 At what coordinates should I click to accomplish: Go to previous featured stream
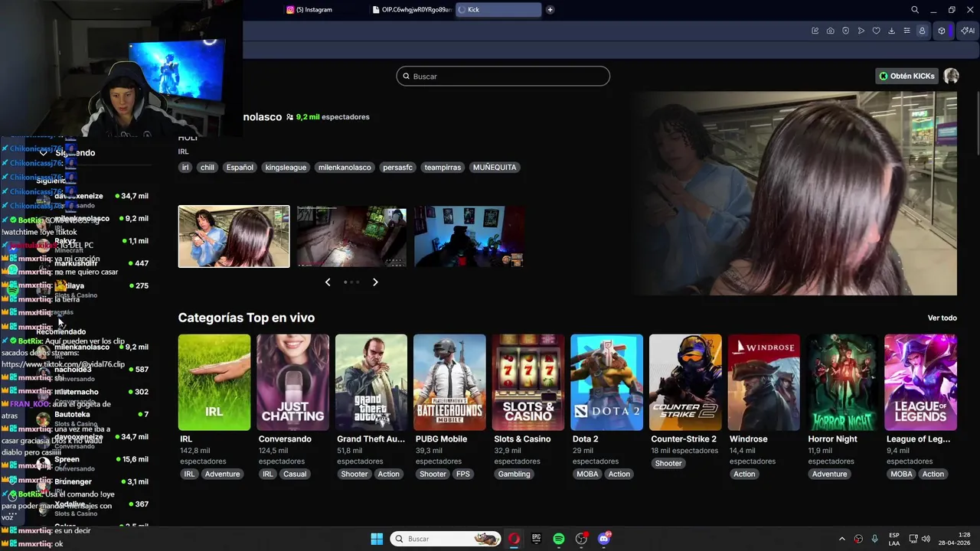(x=328, y=282)
